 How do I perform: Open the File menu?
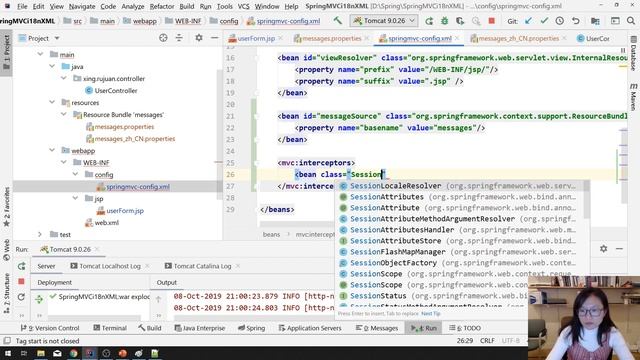click(x=22, y=6)
